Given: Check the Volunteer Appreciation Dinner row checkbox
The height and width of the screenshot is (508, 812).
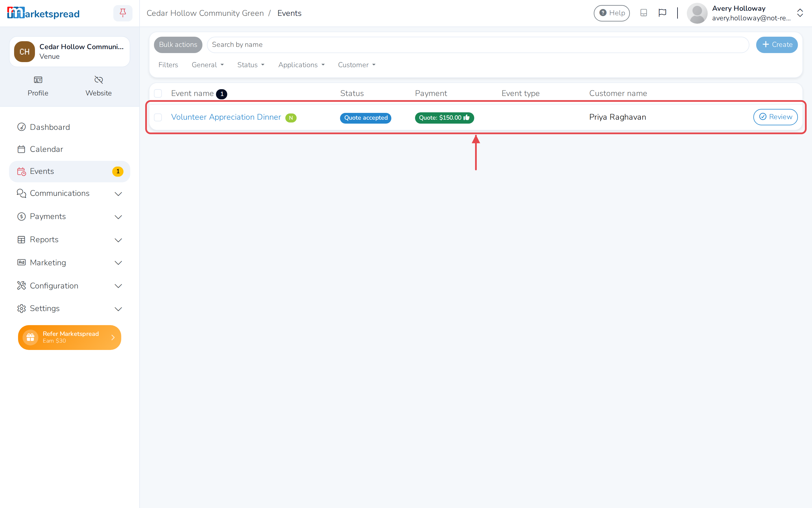Looking at the screenshot, I should point(158,117).
